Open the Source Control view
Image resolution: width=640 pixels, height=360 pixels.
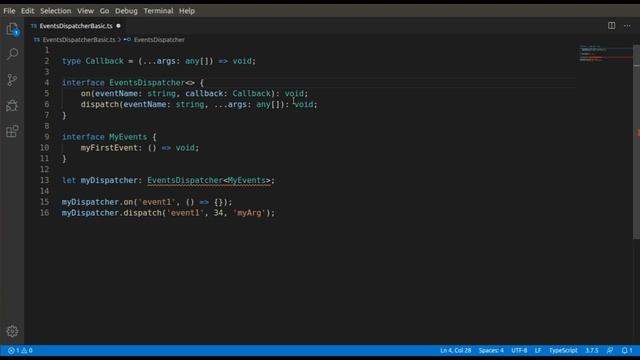pyautogui.click(x=12, y=80)
